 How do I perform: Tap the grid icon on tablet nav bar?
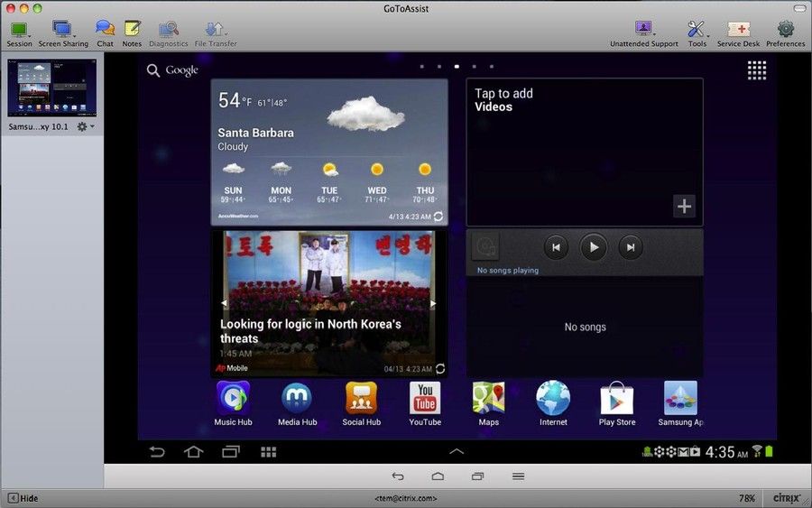(x=268, y=452)
